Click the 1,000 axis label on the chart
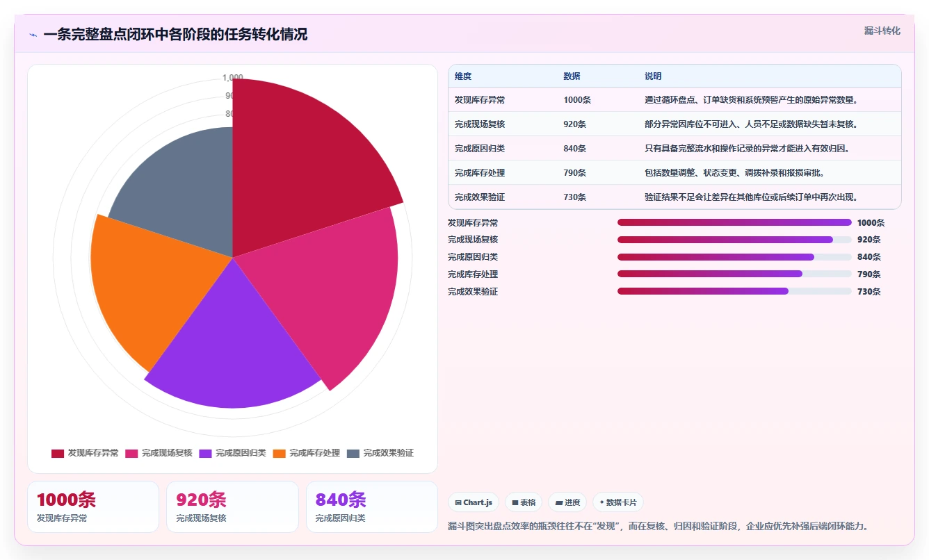 click(x=232, y=77)
